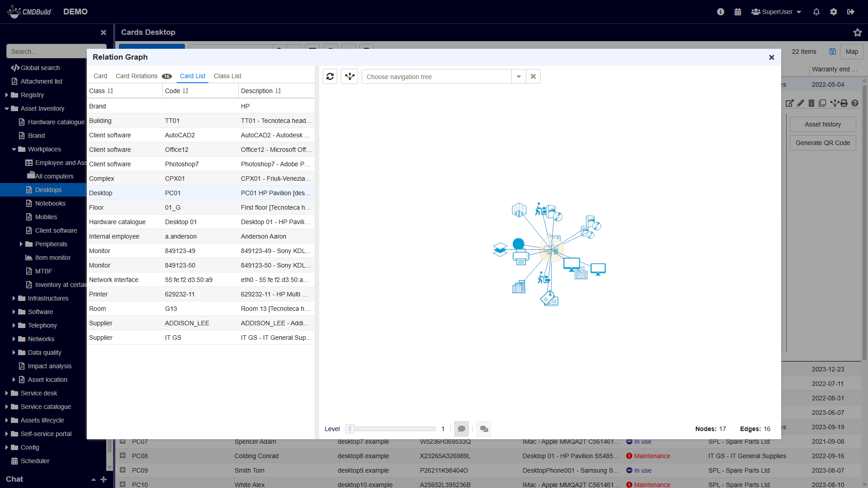
Task: Click the Choose navigation tree input field
Action: click(x=436, y=76)
